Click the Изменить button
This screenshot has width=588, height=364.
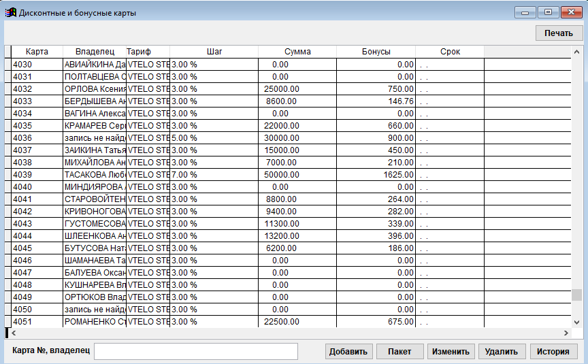point(451,352)
